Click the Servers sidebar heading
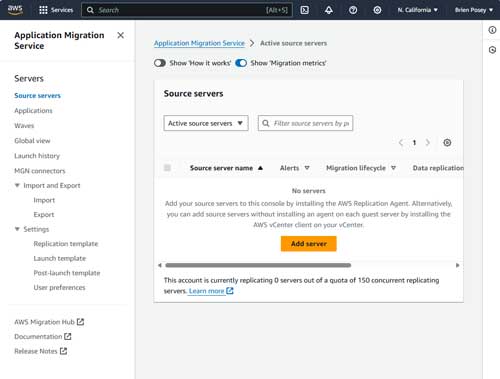The width and height of the screenshot is (500, 379). pos(29,79)
